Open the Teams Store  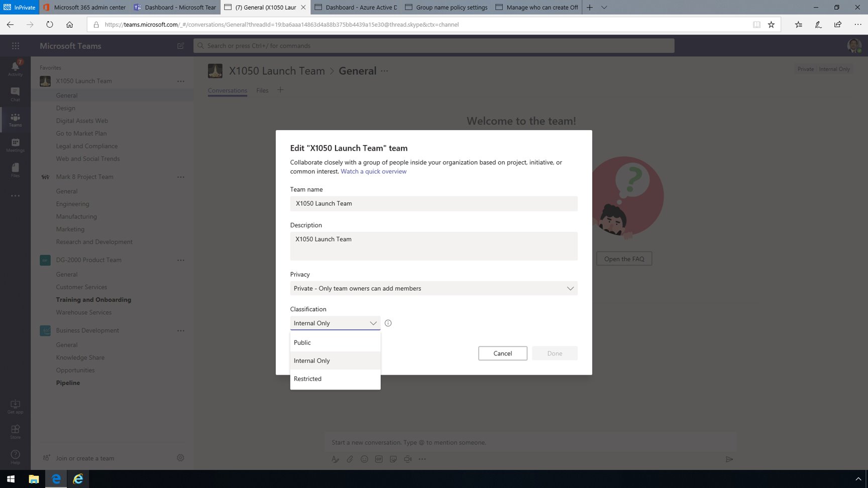point(15,431)
